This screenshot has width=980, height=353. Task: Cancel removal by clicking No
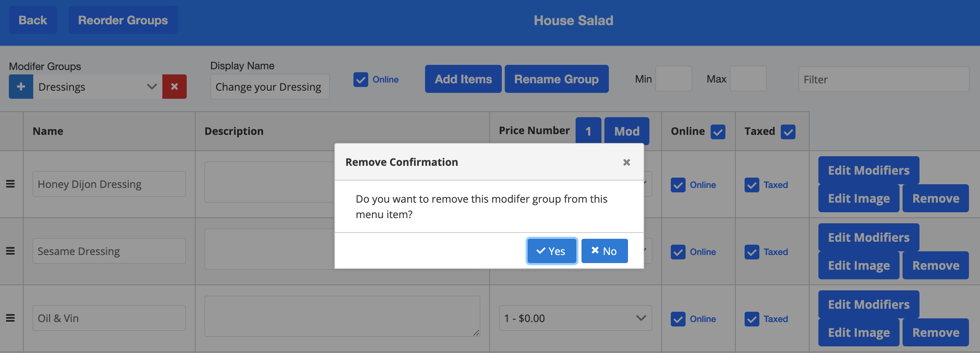[604, 251]
